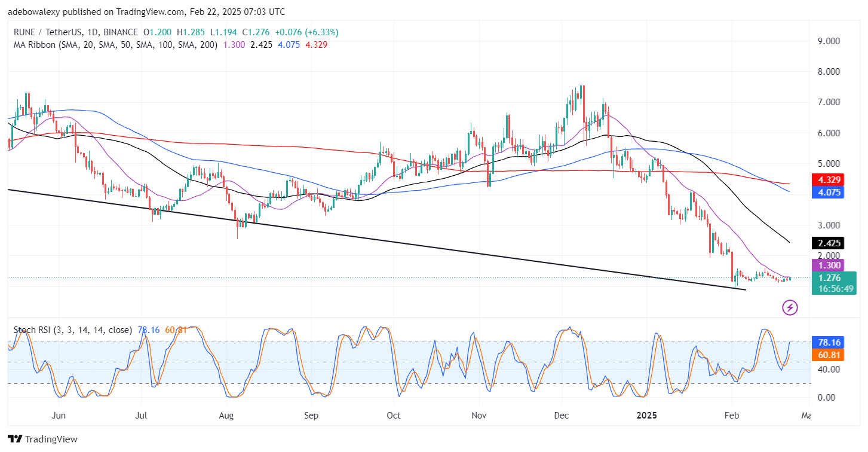Click the Jun label on the time axis
868x452 pixels.
(x=59, y=415)
